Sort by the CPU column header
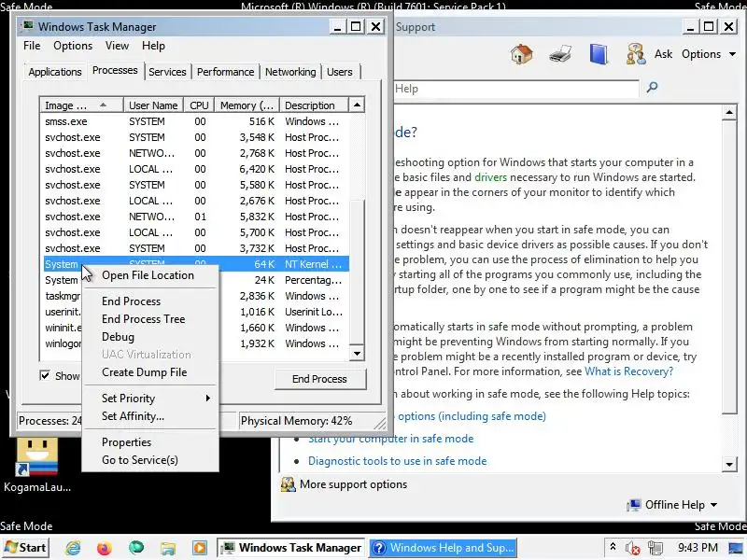This screenshot has width=747, height=560. tap(199, 105)
